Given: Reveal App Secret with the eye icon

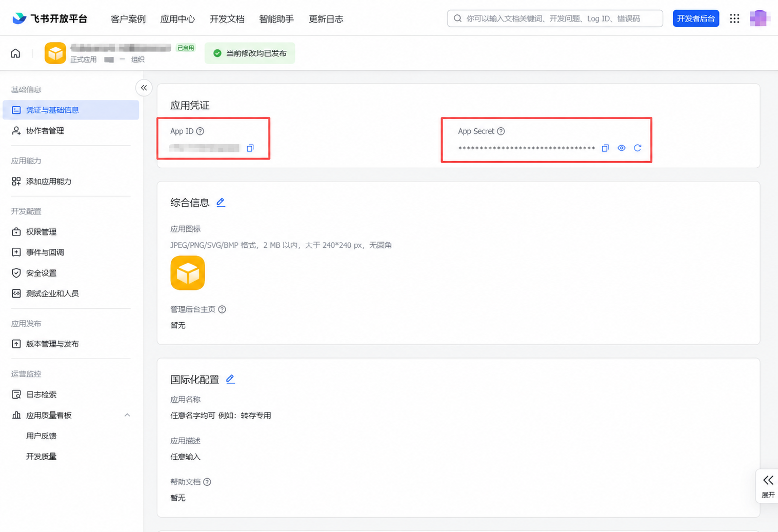Looking at the screenshot, I should click(622, 148).
